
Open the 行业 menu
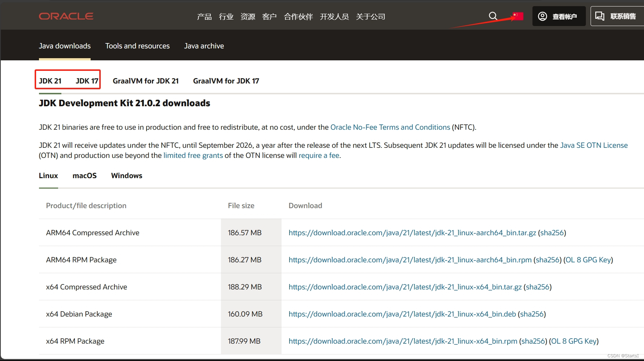click(226, 17)
